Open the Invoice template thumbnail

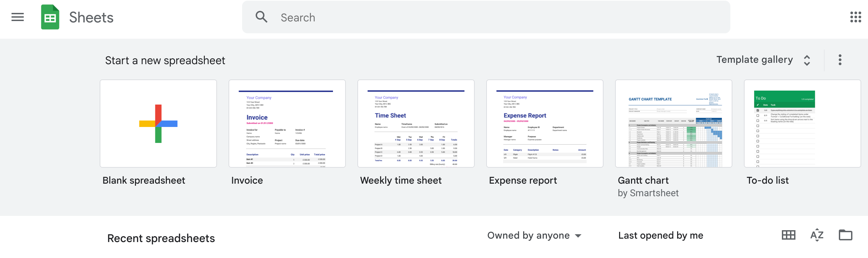point(287,124)
